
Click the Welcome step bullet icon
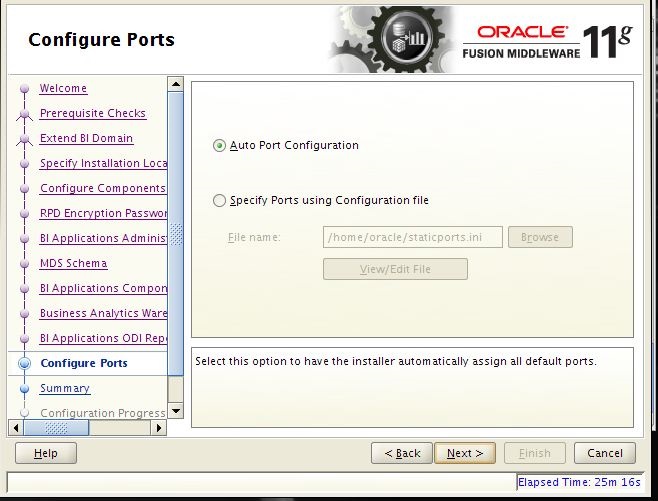[24, 89]
